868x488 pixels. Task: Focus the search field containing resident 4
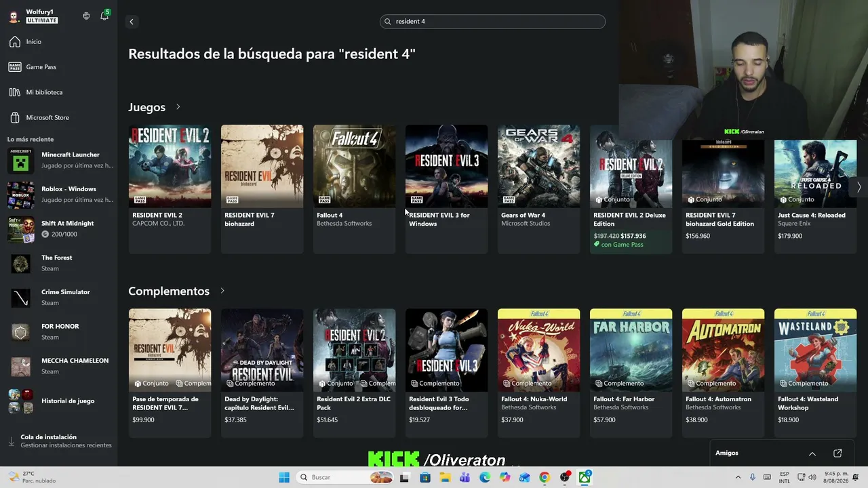[x=492, y=22]
